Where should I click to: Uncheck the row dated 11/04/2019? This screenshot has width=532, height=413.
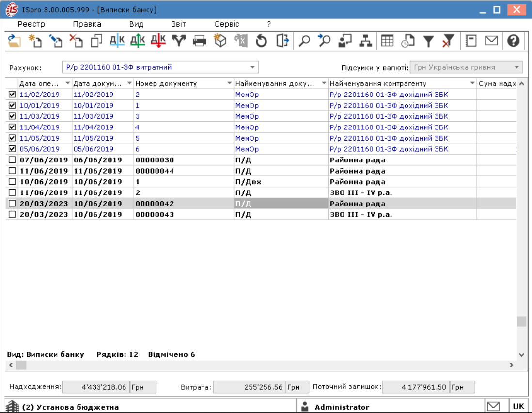(x=12, y=127)
